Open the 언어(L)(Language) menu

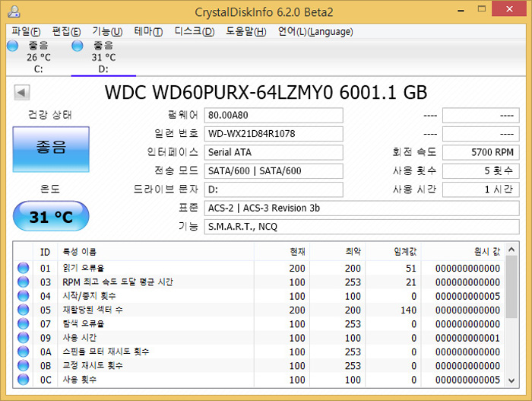tap(315, 32)
